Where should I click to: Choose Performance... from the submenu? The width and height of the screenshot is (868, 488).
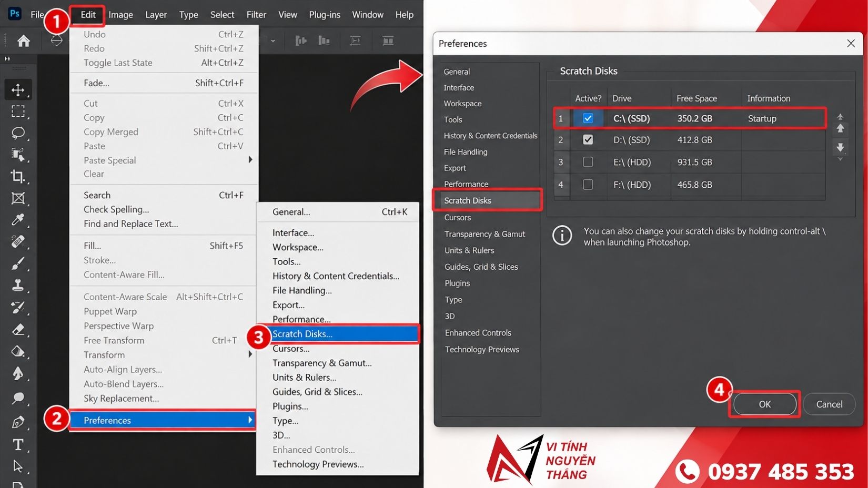click(338, 319)
